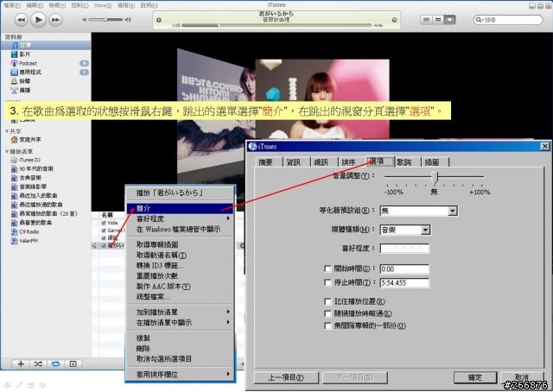The image size is (553, 392).
Task: Open the 檔案 (File) menu
Action: [x=12, y=5]
